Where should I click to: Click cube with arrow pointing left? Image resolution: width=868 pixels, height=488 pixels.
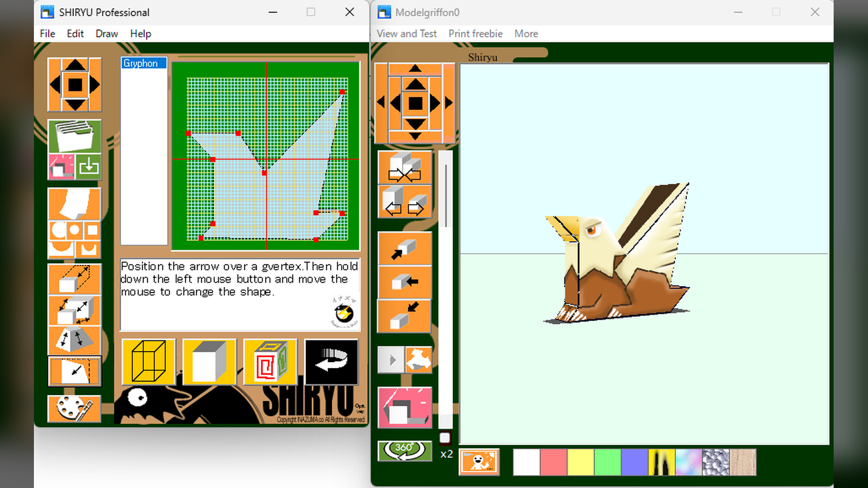[405, 282]
